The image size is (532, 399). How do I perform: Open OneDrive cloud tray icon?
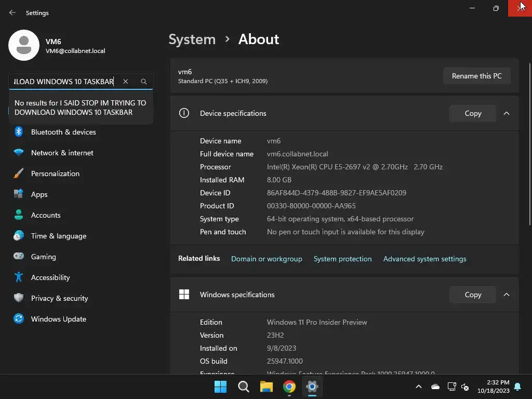[435, 387]
